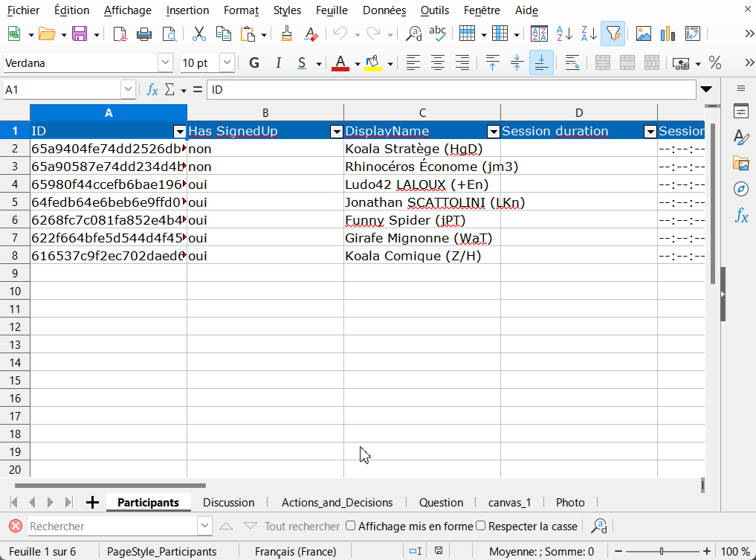The image size is (756, 560).
Task: Open the font name Verdana dropdown arrow
Action: coord(165,62)
